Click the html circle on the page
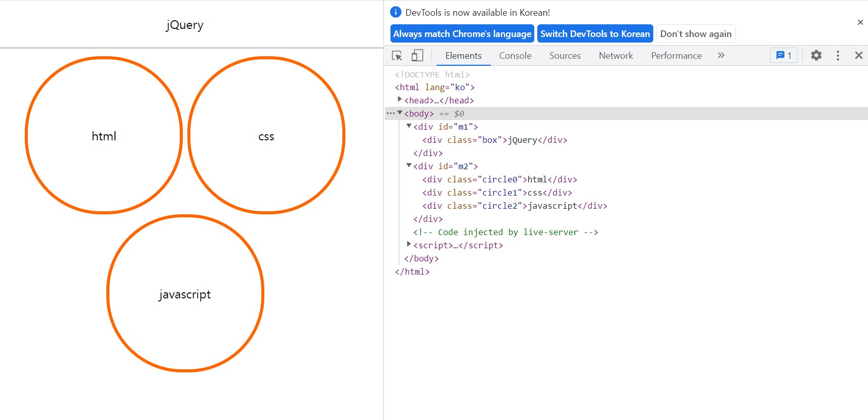 [104, 135]
